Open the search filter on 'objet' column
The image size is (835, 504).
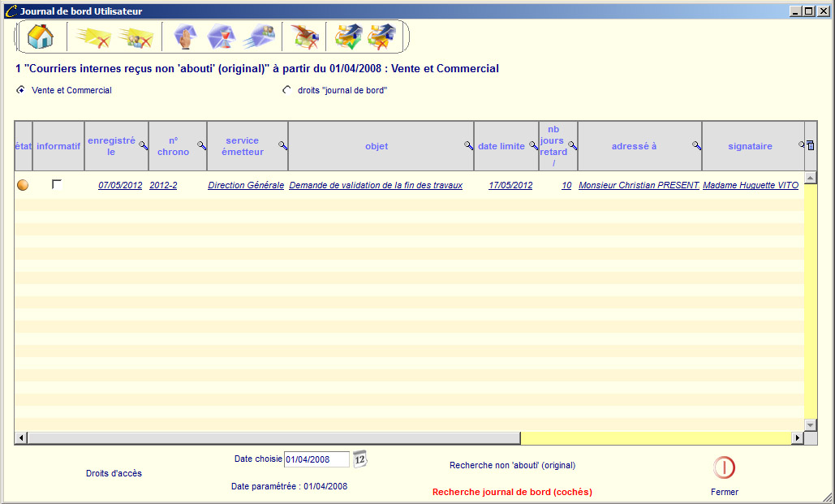(x=468, y=145)
